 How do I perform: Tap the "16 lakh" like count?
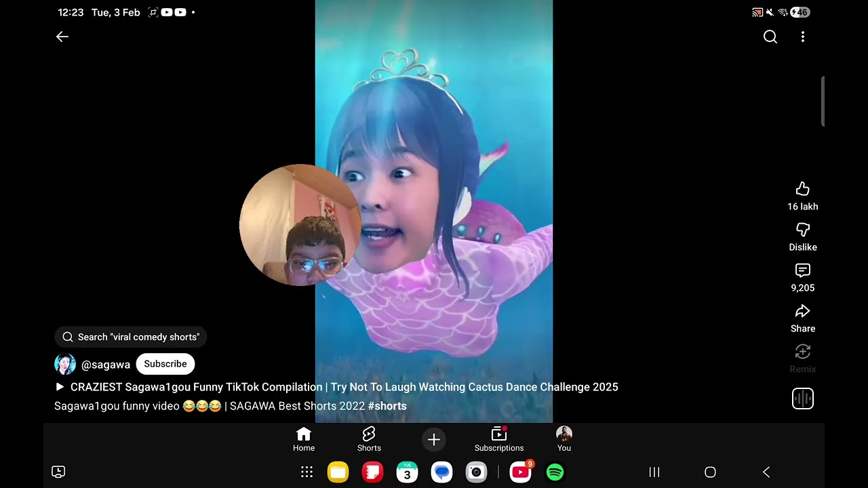tap(803, 207)
